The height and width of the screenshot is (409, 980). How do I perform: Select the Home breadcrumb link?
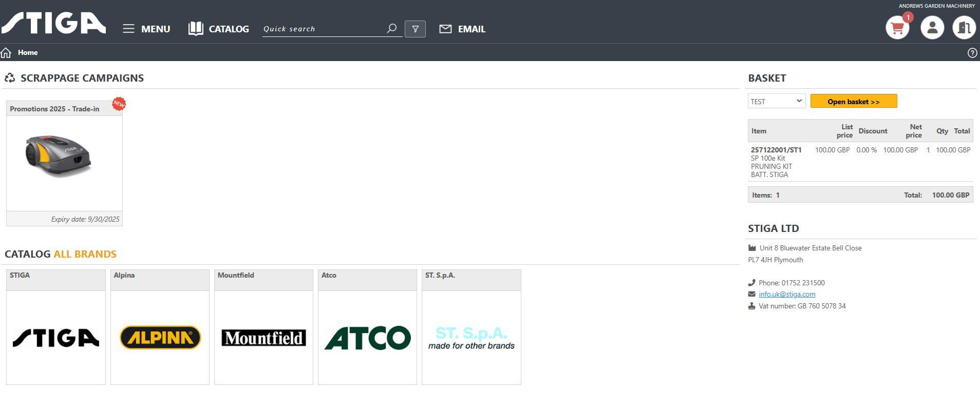[x=28, y=52]
